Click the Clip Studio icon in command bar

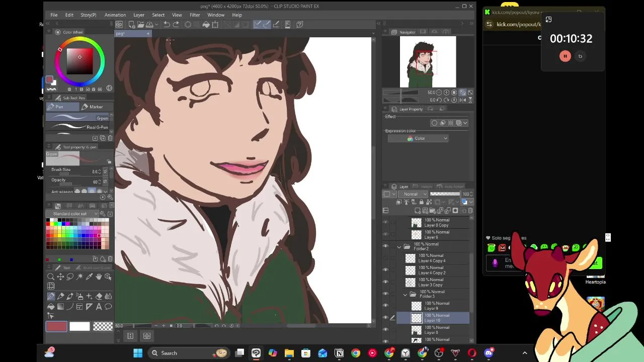click(119, 24)
